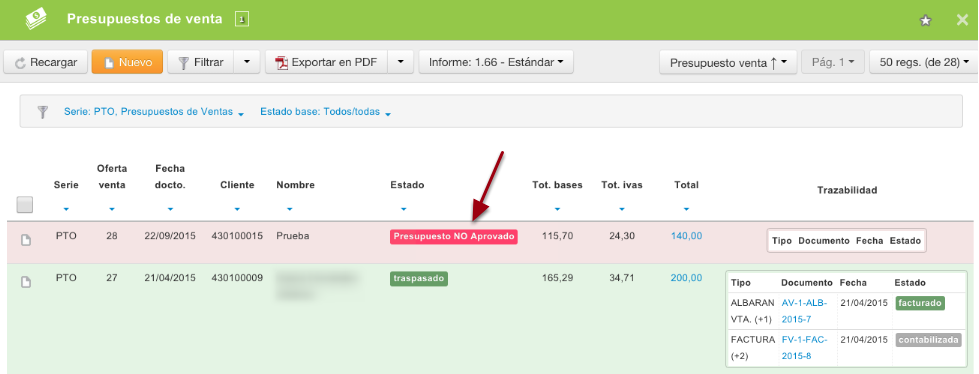979x374 pixels.
Task: Open the arrow dropdown next to Exportar en PDF
Action: (401, 62)
